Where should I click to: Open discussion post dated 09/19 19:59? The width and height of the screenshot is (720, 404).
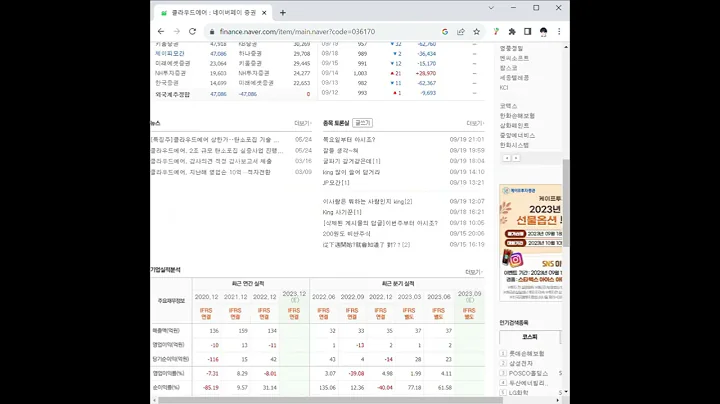pyautogui.click(x=340, y=151)
